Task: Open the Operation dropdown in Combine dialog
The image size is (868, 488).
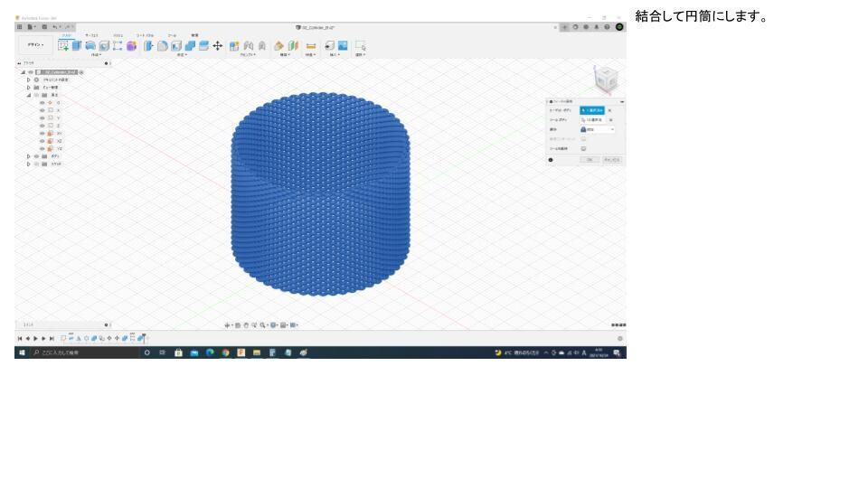Action: 598,129
